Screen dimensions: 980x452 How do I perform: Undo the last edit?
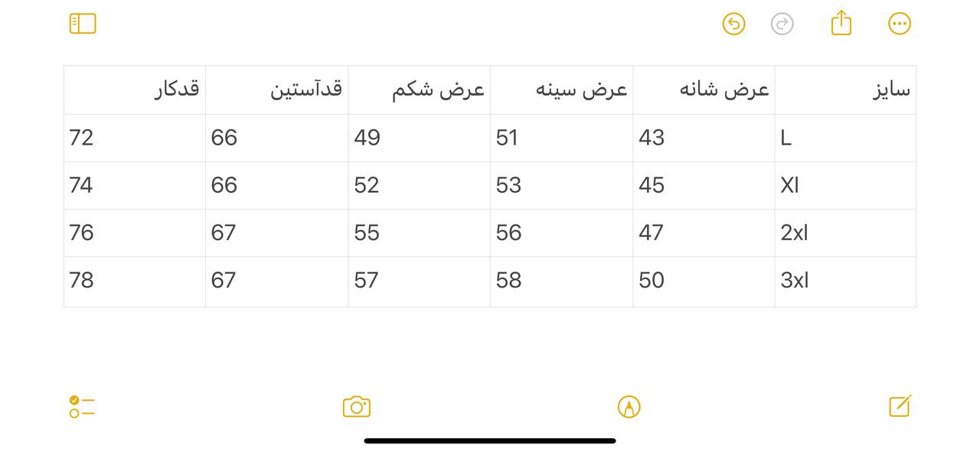click(x=733, y=24)
